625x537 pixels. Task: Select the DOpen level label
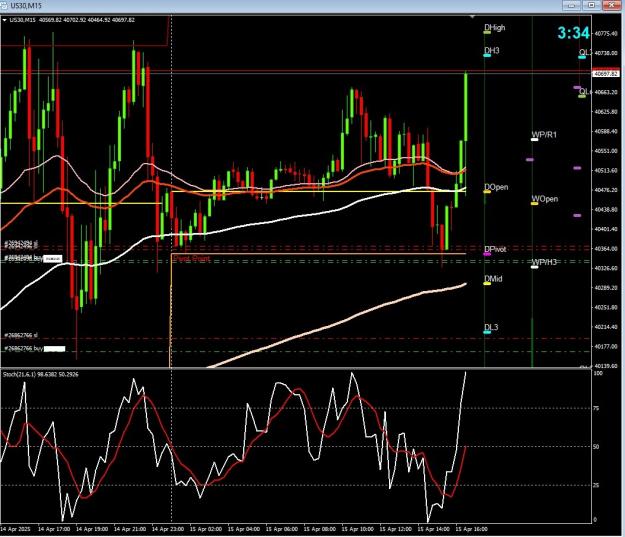(496, 187)
